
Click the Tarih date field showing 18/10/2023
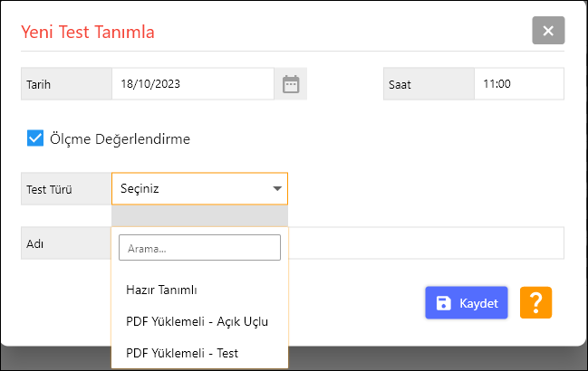(192, 84)
